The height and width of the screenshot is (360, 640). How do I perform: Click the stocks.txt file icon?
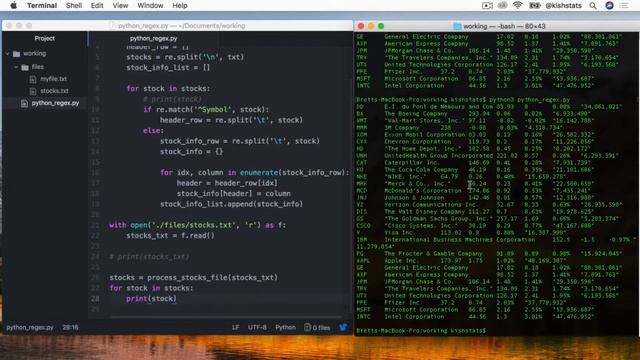point(33,91)
